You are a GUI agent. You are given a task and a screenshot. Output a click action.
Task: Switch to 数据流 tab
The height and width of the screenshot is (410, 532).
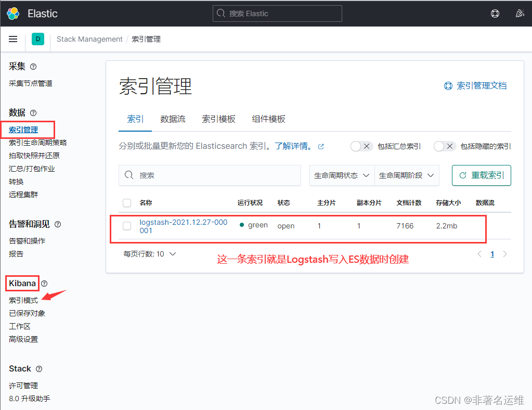(173, 119)
